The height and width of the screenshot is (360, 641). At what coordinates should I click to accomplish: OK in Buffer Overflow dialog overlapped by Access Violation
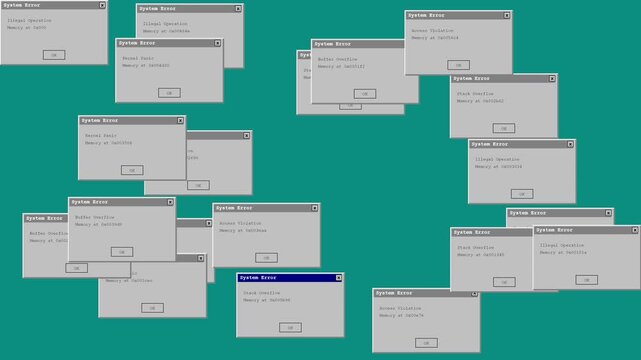click(x=365, y=94)
